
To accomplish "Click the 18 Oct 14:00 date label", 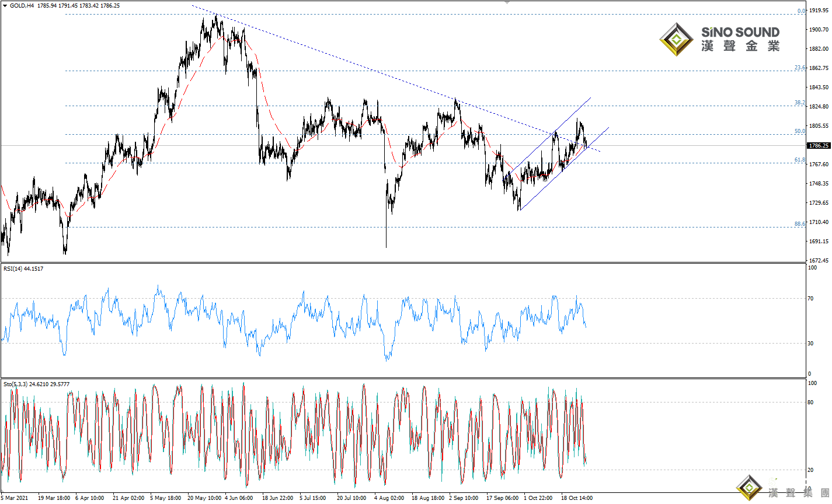I will 577,498.
